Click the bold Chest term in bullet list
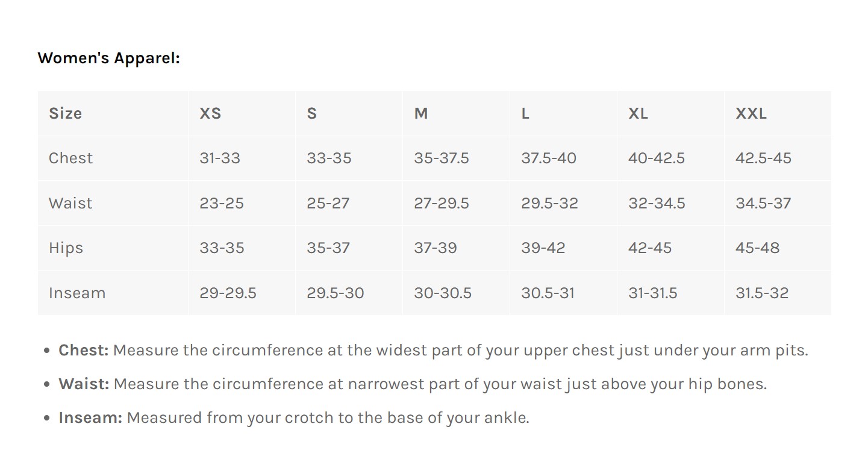Viewport: 868px width, 450px height. point(83,351)
